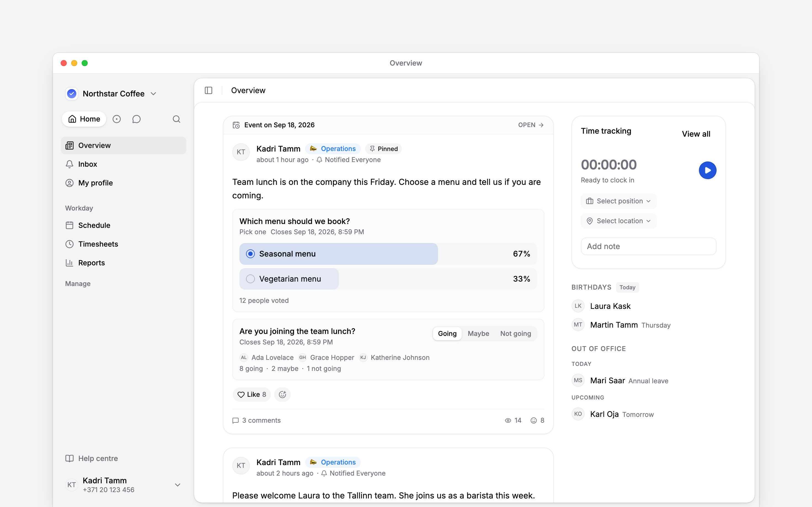Click the Add note input field
812x507 pixels.
pyautogui.click(x=648, y=246)
